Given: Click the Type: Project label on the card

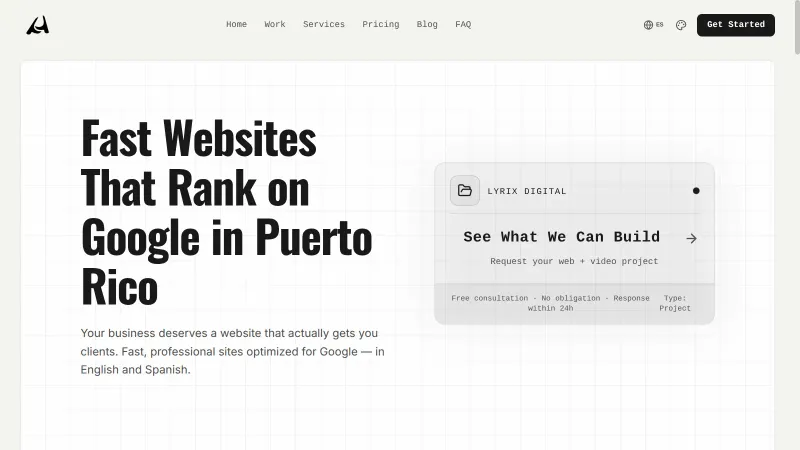Looking at the screenshot, I should point(675,303).
